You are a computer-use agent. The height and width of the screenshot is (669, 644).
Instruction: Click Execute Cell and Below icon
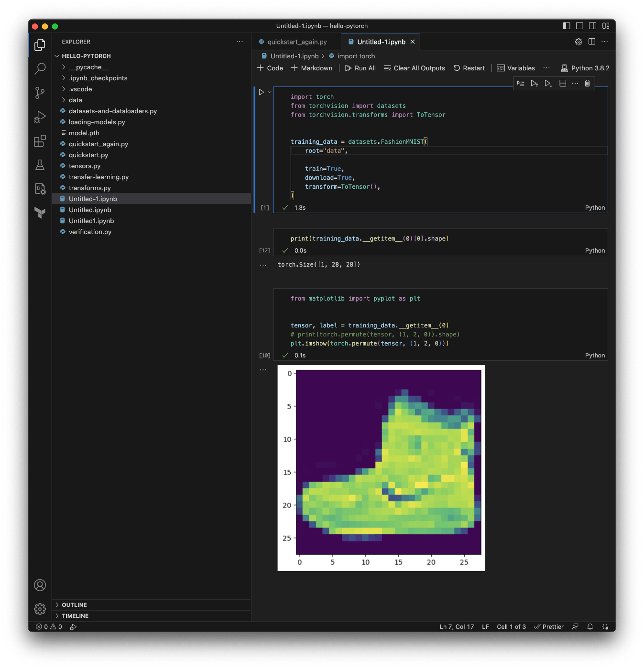coord(548,83)
